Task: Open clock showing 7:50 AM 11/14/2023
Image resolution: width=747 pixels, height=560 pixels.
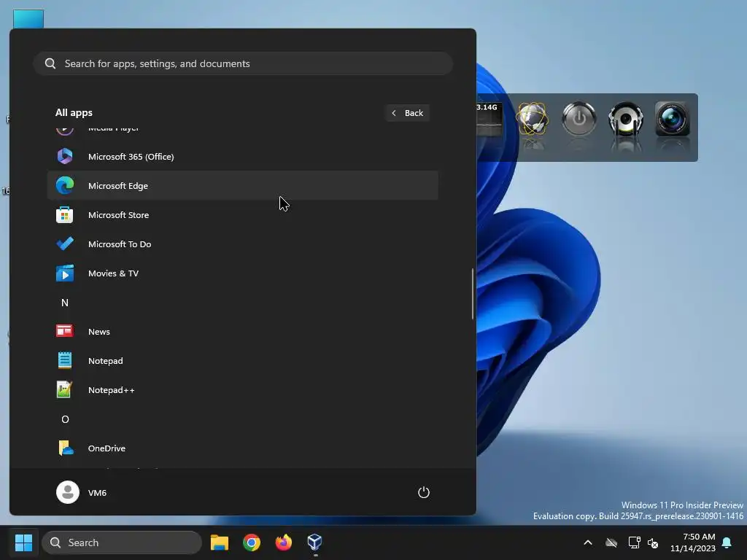Action: 693,542
